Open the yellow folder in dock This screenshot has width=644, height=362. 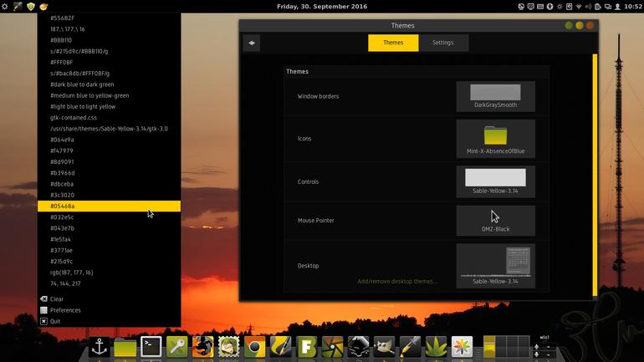coord(125,347)
